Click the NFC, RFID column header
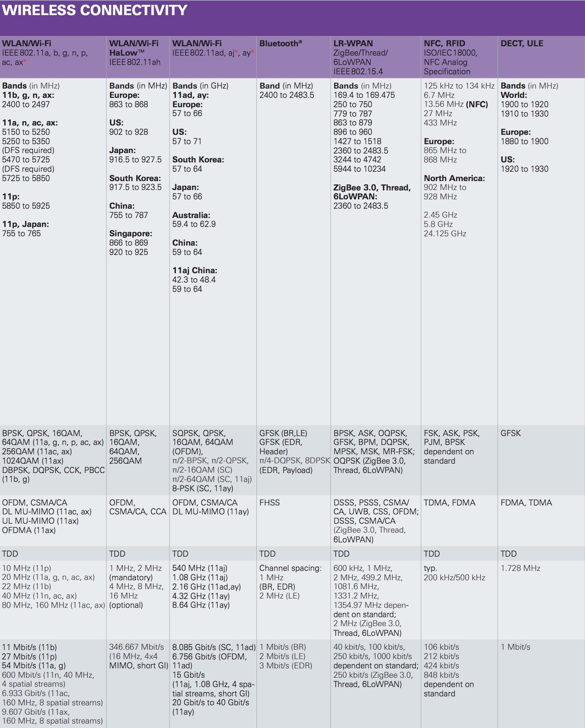The height and width of the screenshot is (728, 585). click(459, 57)
